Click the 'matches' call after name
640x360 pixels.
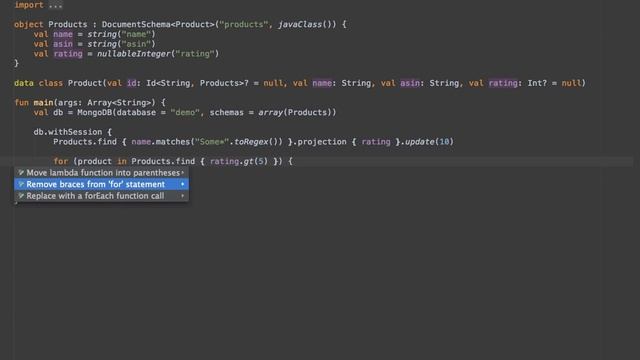pos(173,142)
